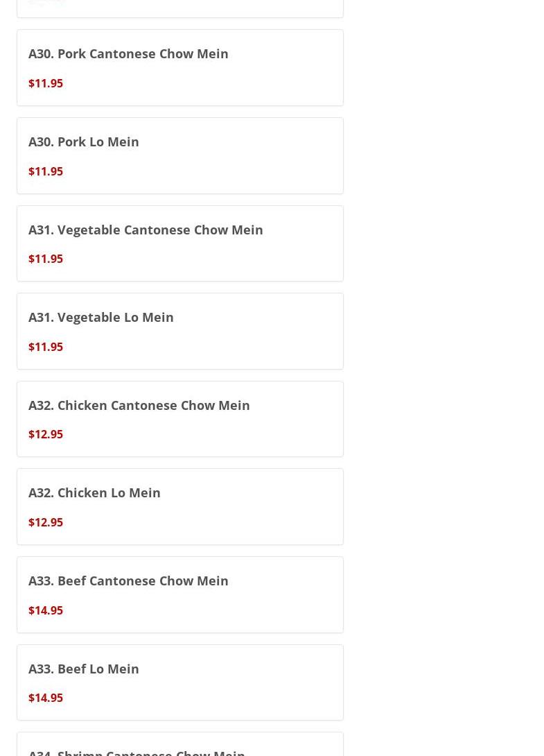Open the A31. Vegetable Lo Mein item
The image size is (544, 756).
pos(100,317)
